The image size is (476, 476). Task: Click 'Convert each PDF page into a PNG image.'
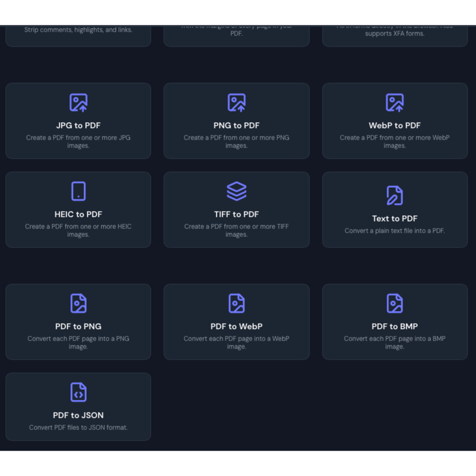78,342
